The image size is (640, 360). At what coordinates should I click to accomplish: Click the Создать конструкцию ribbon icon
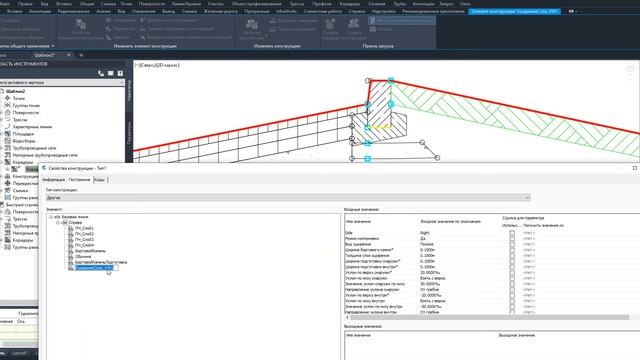click(x=353, y=24)
